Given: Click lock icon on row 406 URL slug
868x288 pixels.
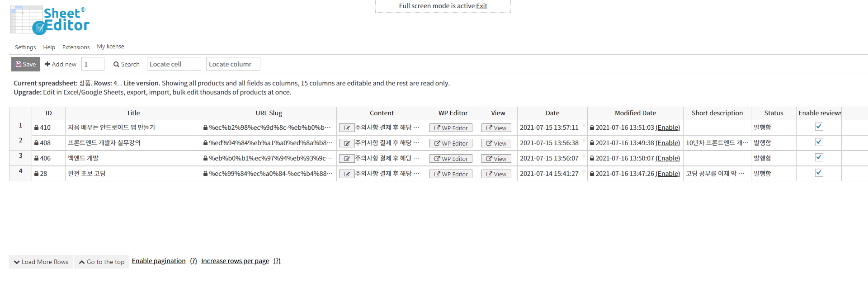Looking at the screenshot, I should pos(205,159).
